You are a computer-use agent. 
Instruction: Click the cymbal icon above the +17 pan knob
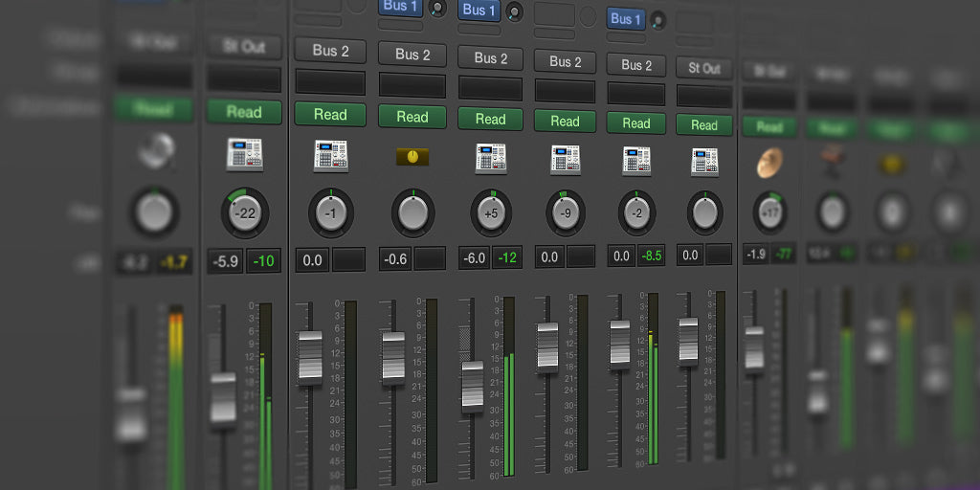pyautogui.click(x=769, y=163)
